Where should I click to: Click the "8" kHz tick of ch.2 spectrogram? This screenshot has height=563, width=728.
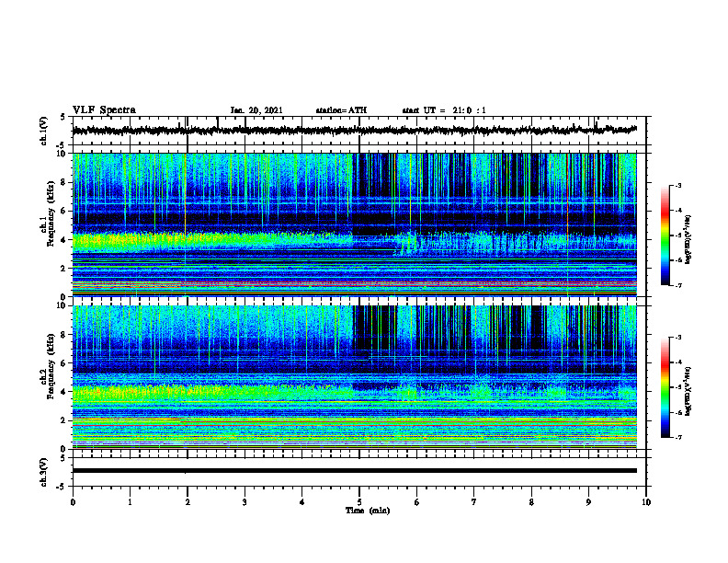click(64, 335)
